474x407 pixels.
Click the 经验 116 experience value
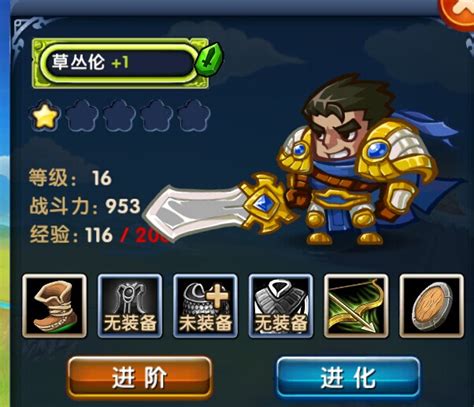(71, 235)
